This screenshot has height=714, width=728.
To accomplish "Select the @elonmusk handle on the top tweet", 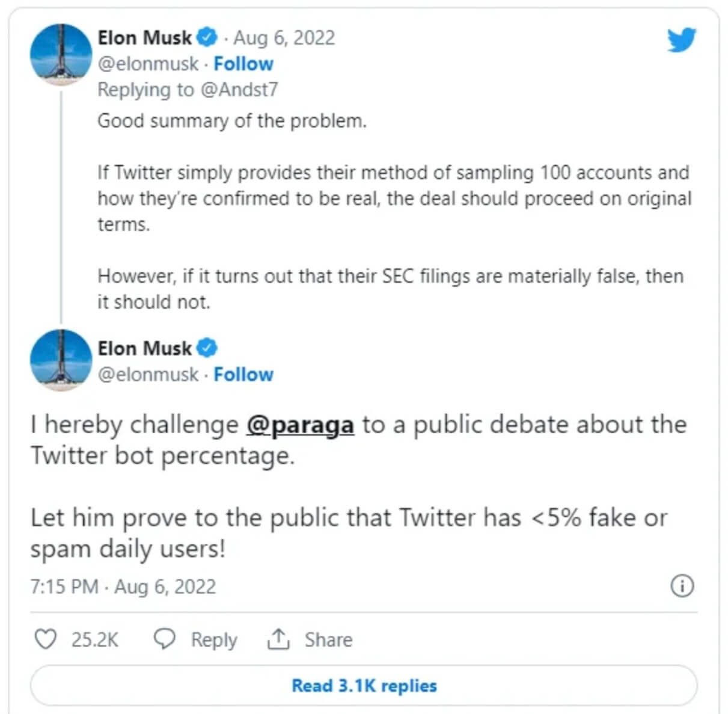I will [x=148, y=63].
